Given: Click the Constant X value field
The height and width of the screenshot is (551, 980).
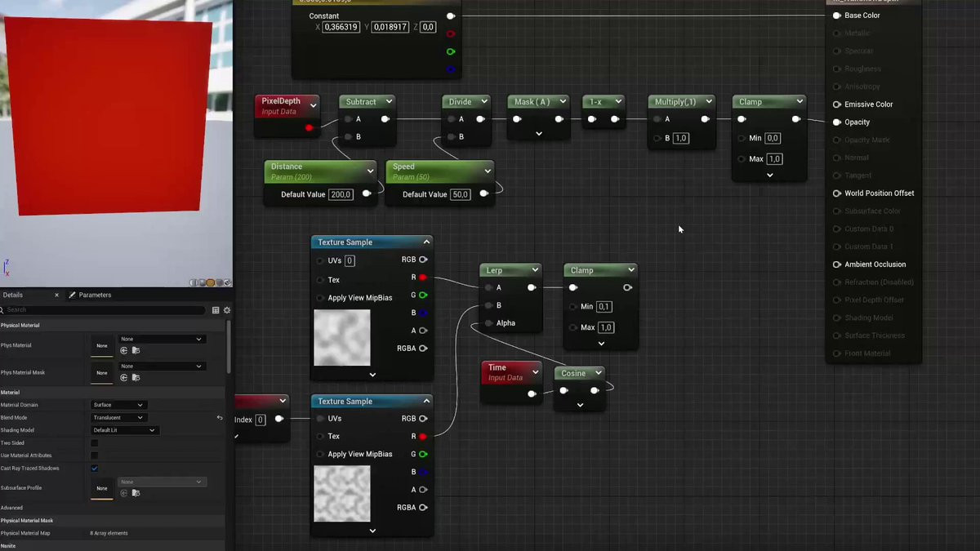Looking at the screenshot, I should tap(341, 27).
